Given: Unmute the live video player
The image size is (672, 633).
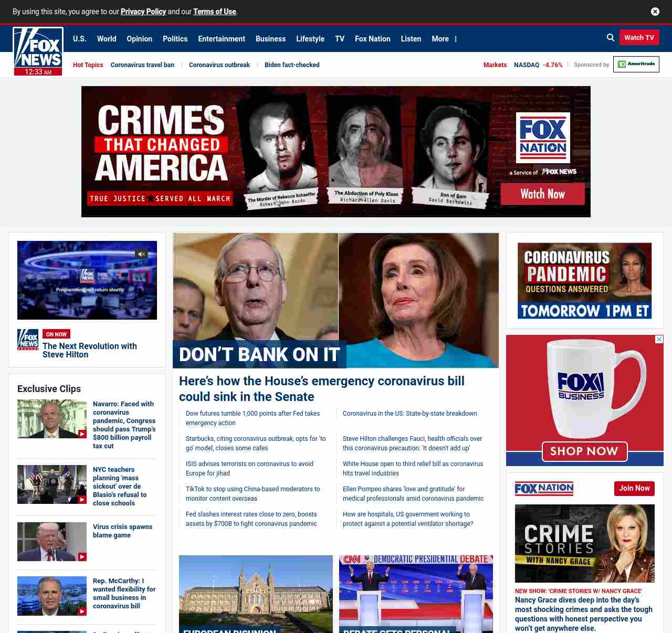Looking at the screenshot, I should (141, 254).
